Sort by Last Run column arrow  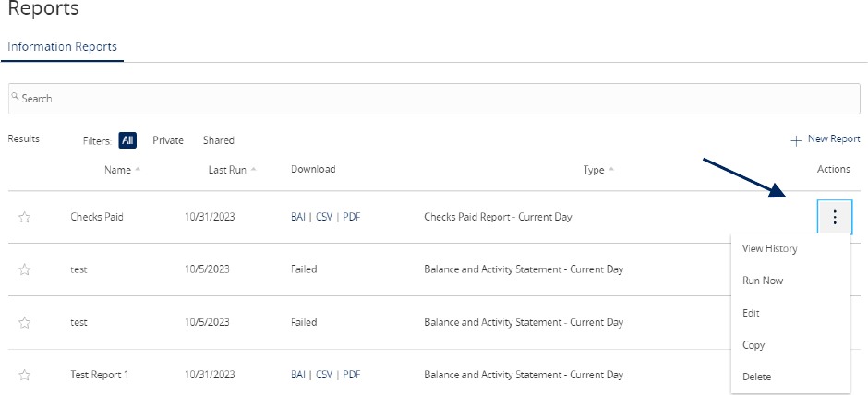254,169
